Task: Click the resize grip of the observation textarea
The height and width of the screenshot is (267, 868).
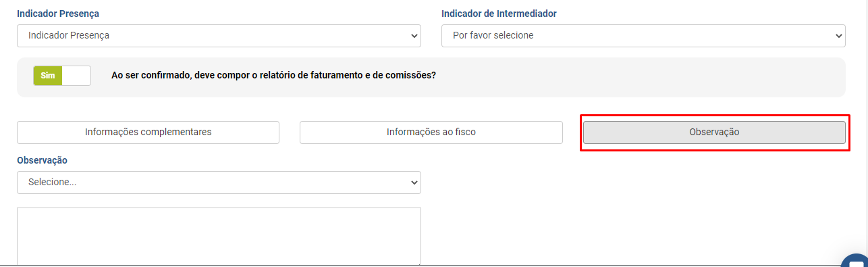Action: click(418, 264)
